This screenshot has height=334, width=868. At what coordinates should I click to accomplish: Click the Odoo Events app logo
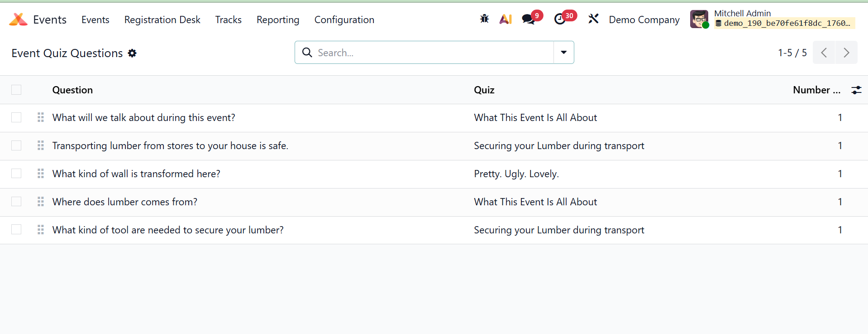point(18,19)
